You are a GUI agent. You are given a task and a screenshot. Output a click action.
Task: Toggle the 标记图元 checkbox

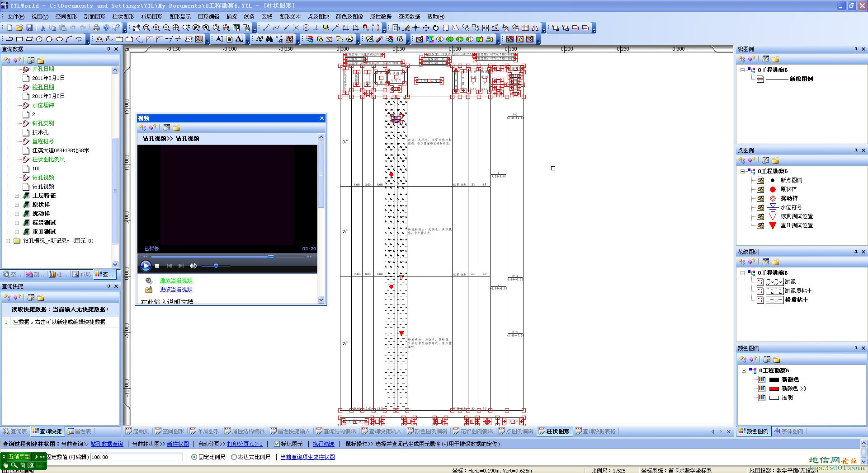(277, 444)
